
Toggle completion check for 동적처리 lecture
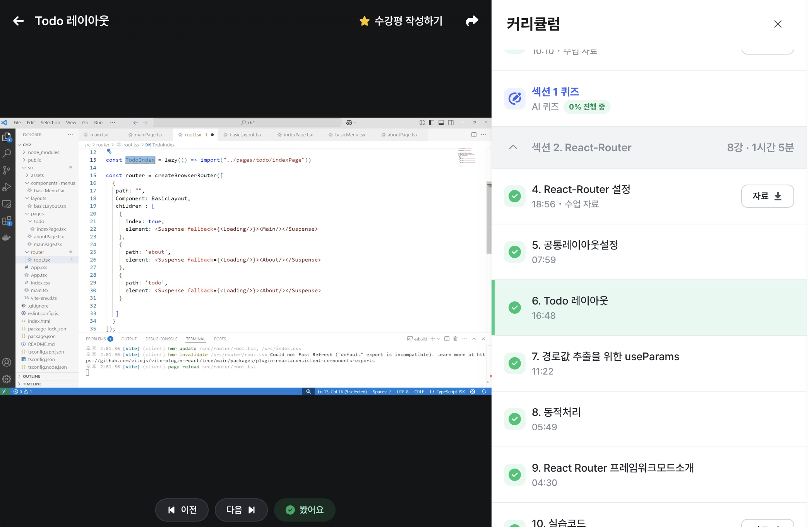[514, 419]
